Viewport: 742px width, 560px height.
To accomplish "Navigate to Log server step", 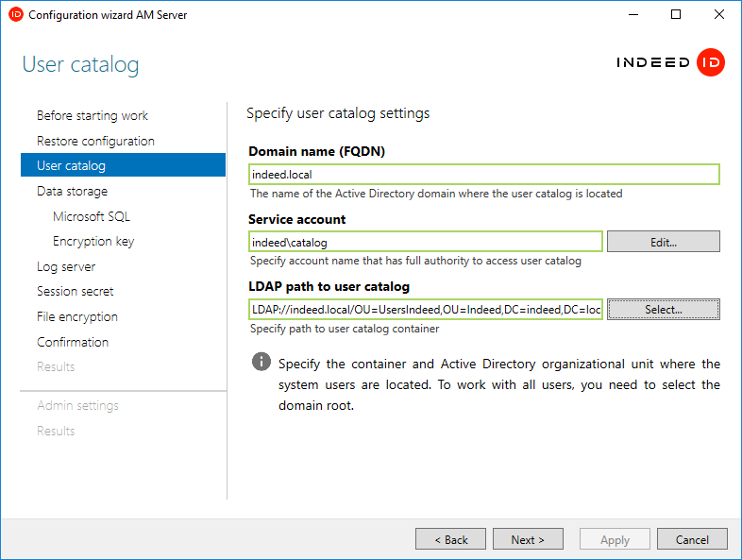I will pos(66,266).
